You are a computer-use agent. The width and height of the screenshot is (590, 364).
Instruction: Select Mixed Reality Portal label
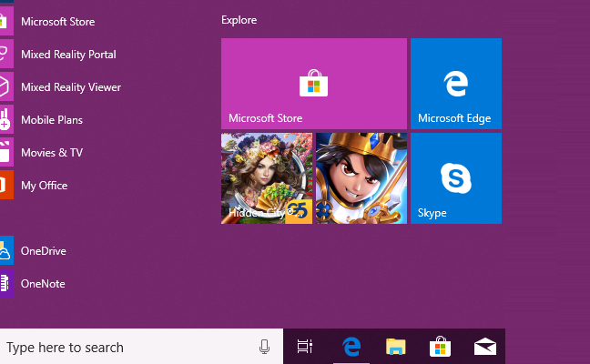tap(68, 55)
